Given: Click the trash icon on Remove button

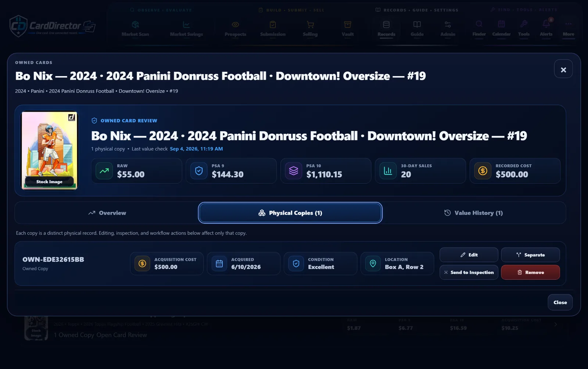Looking at the screenshot, I should click(520, 272).
